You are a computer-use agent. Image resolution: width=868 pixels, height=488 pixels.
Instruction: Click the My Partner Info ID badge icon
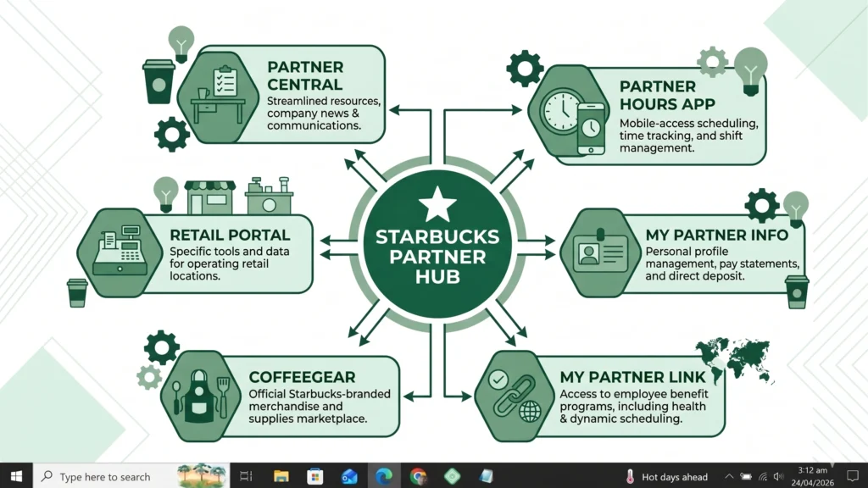pyautogui.click(x=601, y=252)
